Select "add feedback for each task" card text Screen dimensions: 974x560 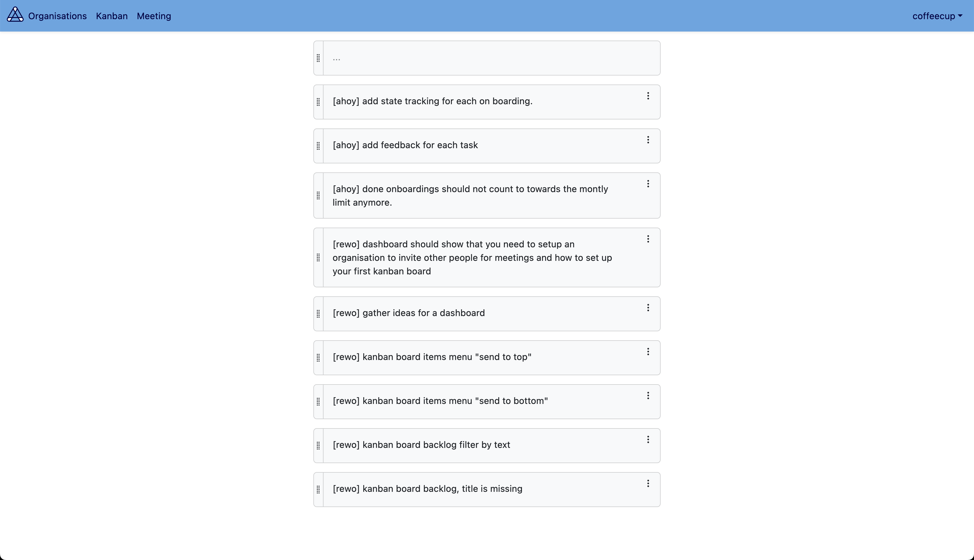coord(405,145)
